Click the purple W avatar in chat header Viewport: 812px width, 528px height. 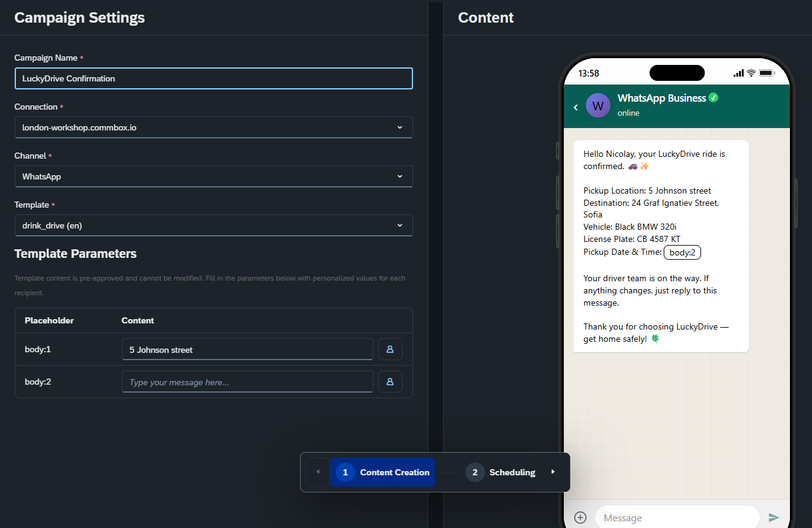coord(598,105)
